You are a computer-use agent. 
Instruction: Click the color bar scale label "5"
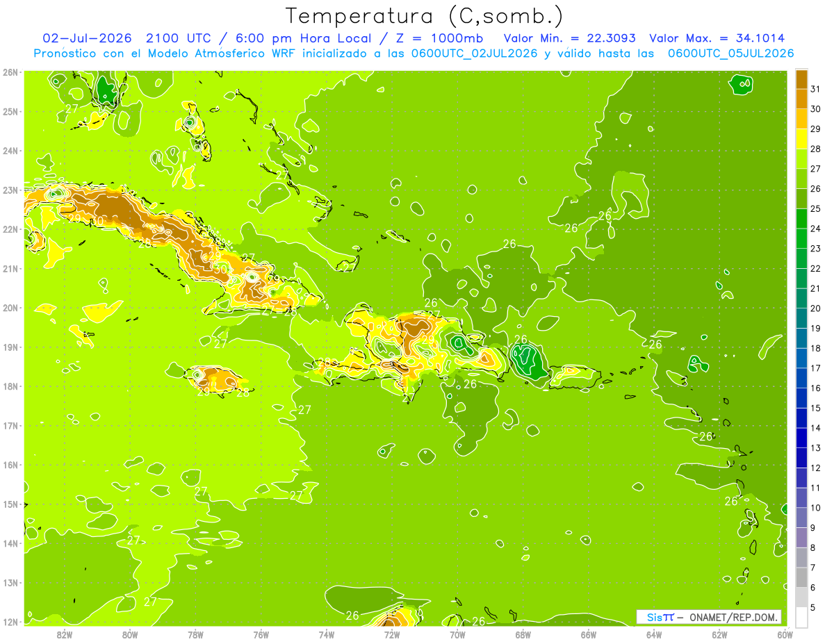click(x=813, y=608)
